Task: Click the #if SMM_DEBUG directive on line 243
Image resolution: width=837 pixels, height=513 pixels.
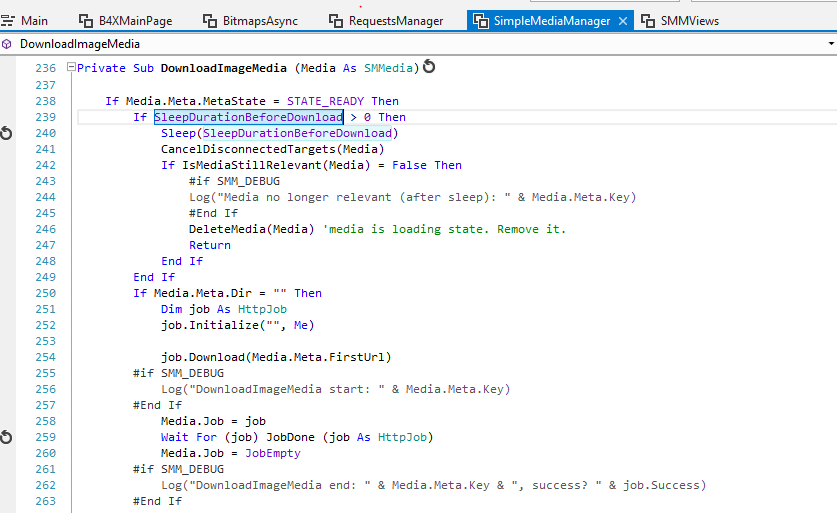Action: (x=234, y=181)
